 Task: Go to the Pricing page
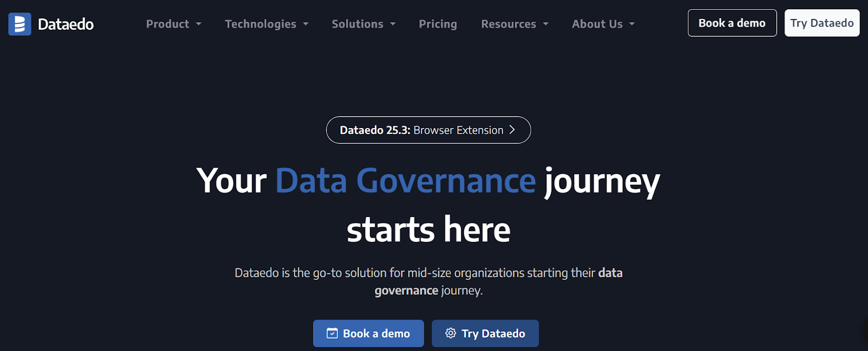pos(438,24)
